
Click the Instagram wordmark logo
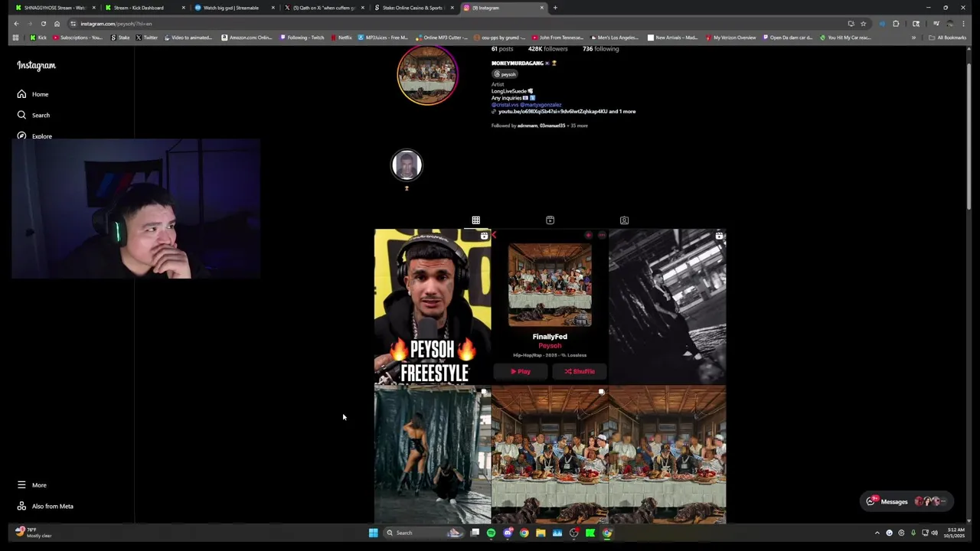[x=36, y=65]
